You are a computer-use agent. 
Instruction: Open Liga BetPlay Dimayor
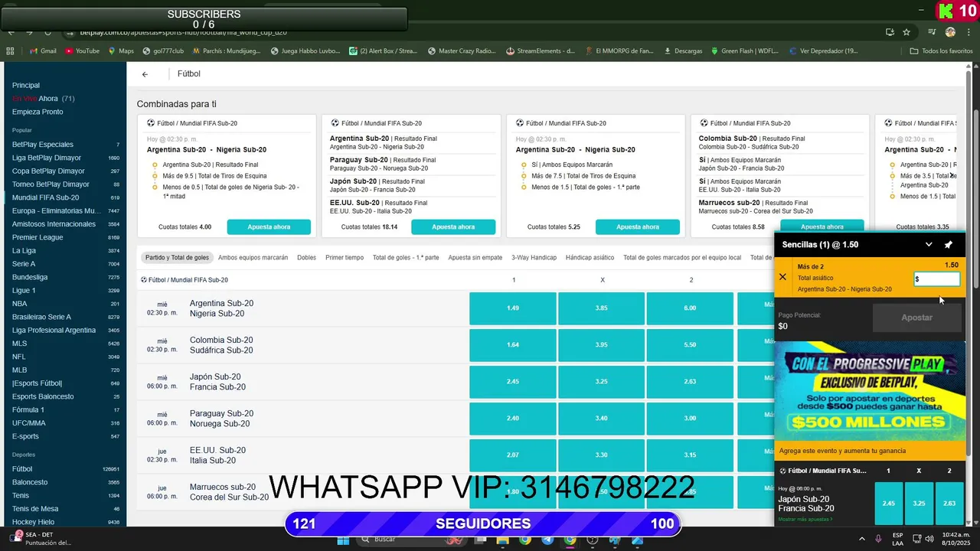pyautogui.click(x=47, y=158)
